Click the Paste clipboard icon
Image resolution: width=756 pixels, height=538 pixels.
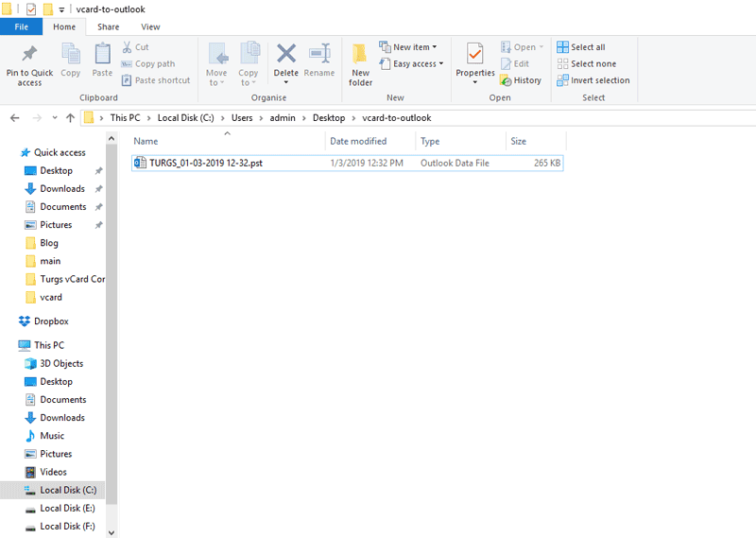point(102,54)
